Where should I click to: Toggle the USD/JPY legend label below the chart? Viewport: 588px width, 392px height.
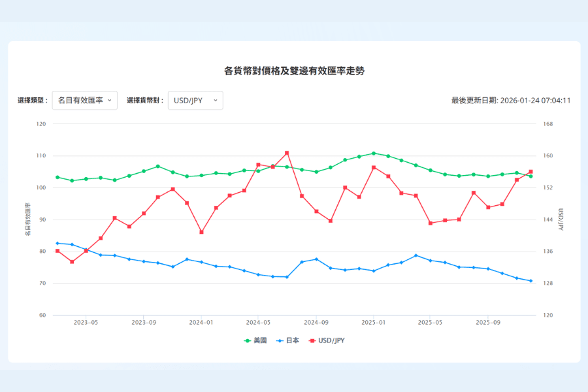pyautogui.click(x=331, y=340)
